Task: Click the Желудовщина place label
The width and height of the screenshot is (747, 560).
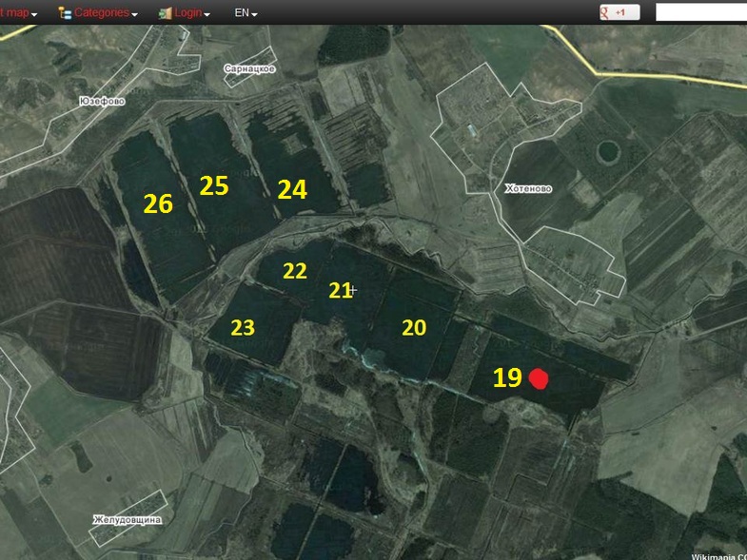Action: click(x=127, y=520)
